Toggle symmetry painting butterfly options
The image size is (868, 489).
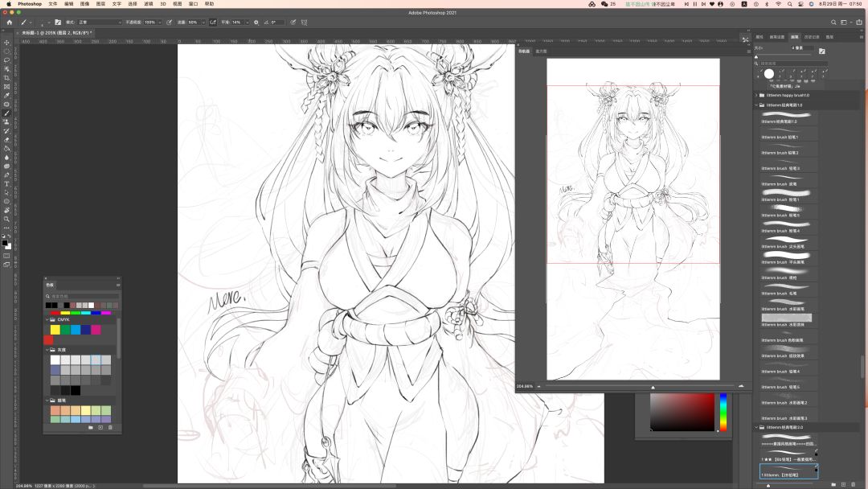click(x=304, y=23)
